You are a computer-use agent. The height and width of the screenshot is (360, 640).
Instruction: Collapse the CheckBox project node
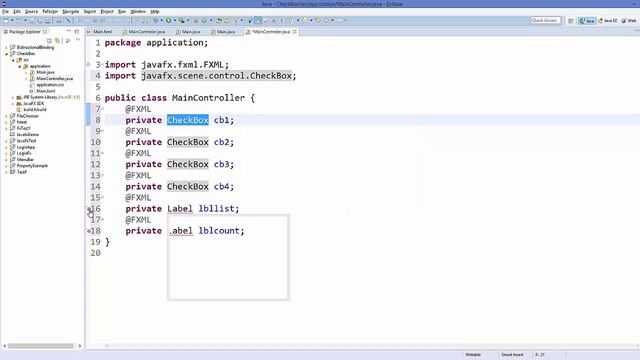tap(6, 53)
